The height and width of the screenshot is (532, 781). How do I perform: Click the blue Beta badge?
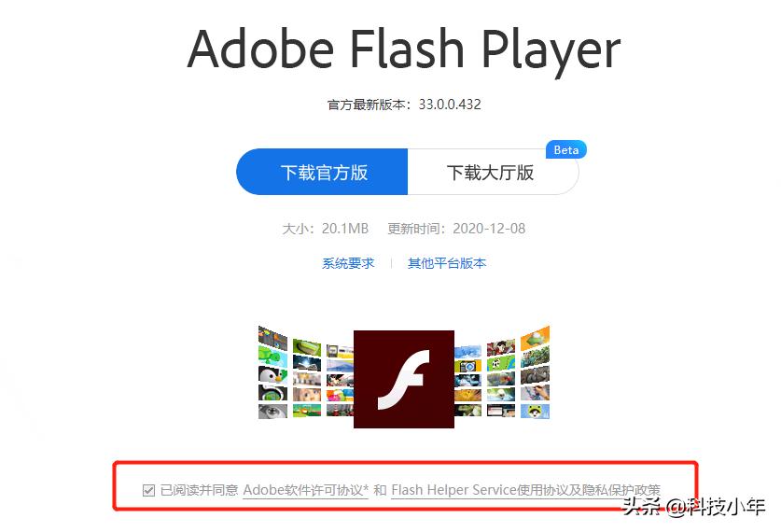click(x=566, y=150)
